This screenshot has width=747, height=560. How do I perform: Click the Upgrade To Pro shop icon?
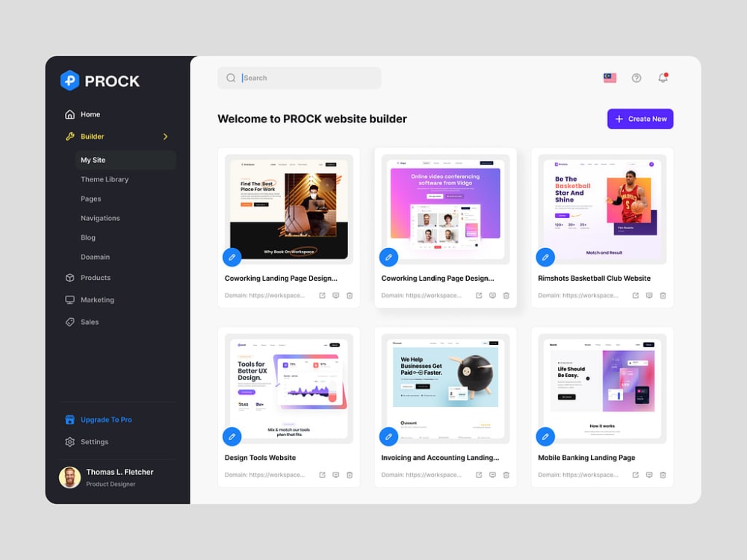[70, 420]
